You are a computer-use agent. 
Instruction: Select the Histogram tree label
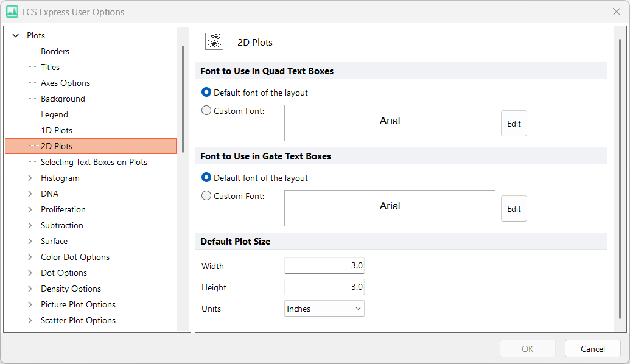(60, 178)
